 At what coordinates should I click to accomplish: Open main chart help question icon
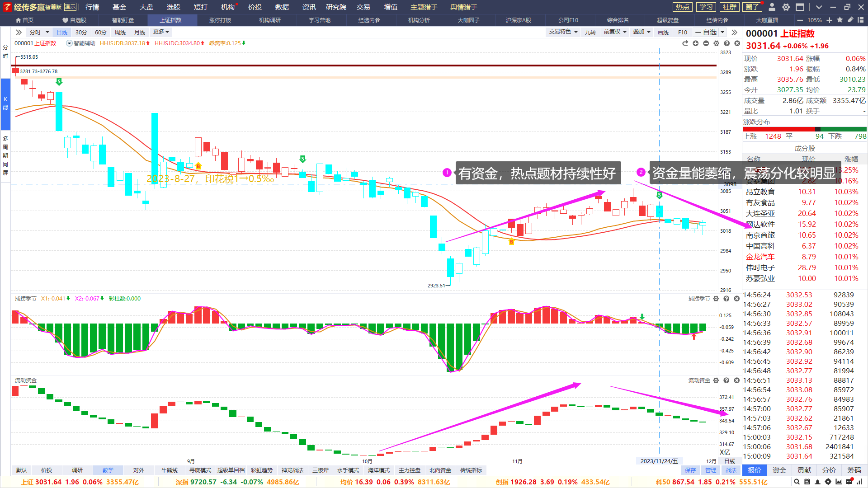click(x=726, y=43)
